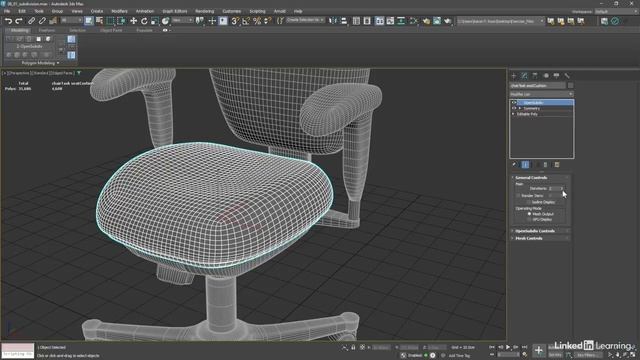Activate Select and Rotate tool
This screenshot has width=640, height=360.
pos(144,21)
